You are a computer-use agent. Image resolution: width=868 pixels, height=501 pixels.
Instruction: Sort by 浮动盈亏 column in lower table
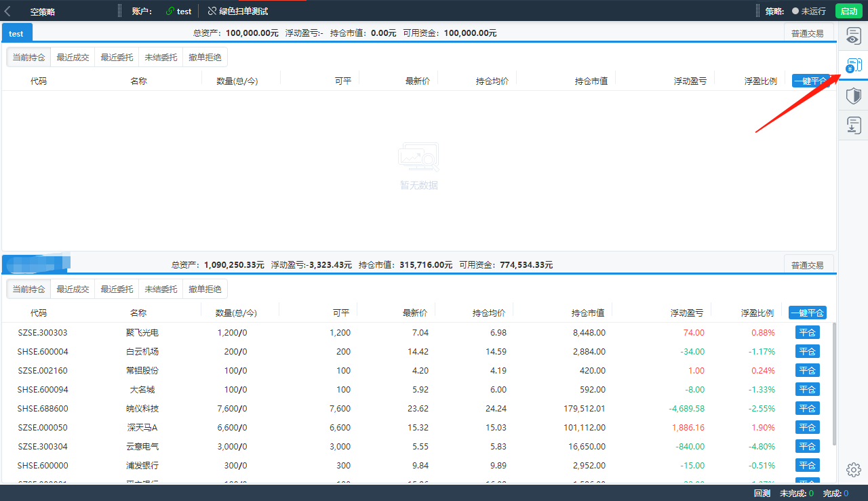click(687, 313)
